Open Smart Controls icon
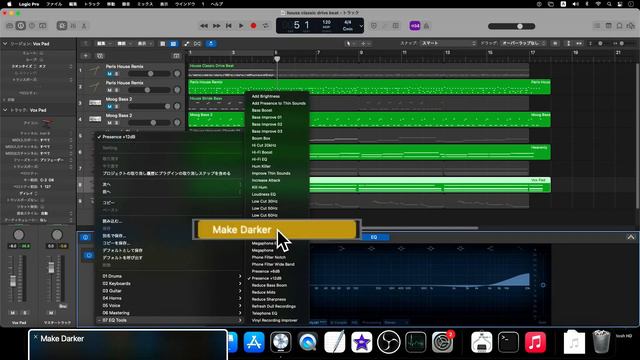Screen dimensions: 640x360 [62, 26]
